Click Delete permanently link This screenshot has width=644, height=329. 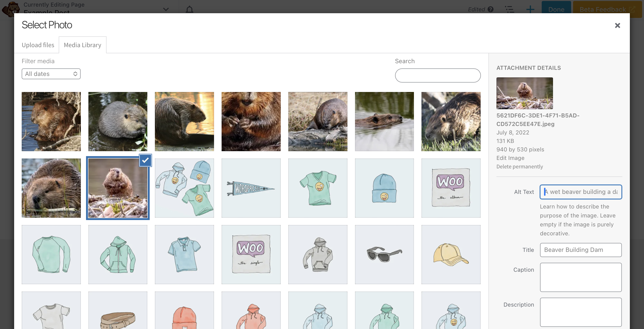click(520, 167)
